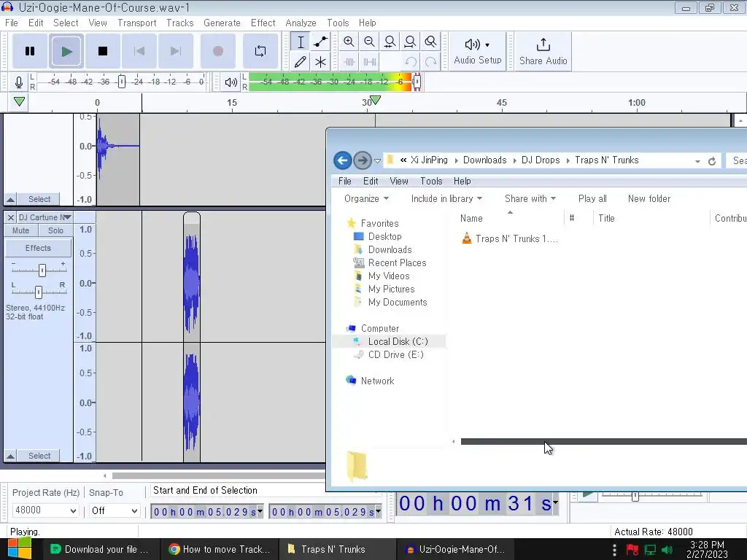This screenshot has width=747, height=560.
Task: Open Include in library dropdown
Action: [446, 198]
